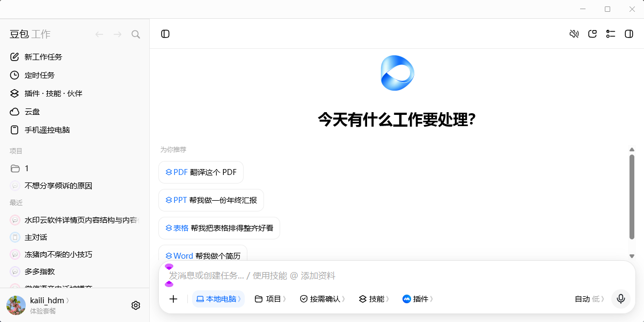
Task: Toggle the muted speaker icon
Action: 574,34
